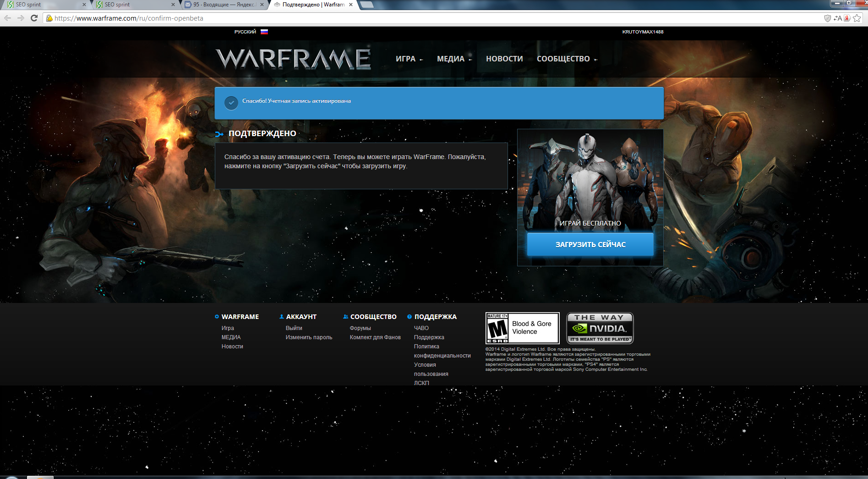Open the Политика конфиденциальности link

click(442, 351)
